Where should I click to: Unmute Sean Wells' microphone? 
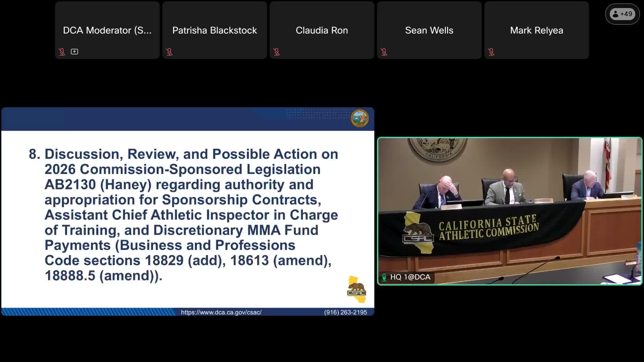384,52
